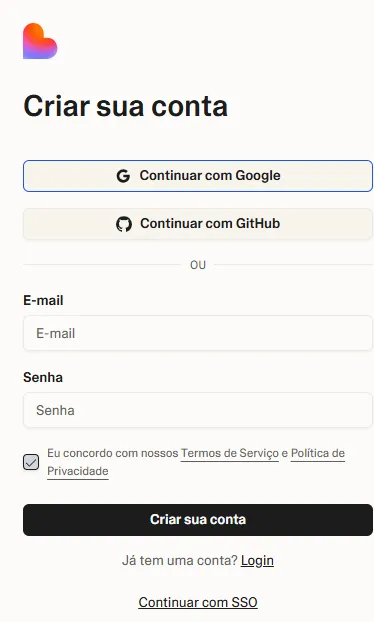This screenshot has width=374, height=622.
Task: Submit with black Criar sua conta button
Action: [x=198, y=520]
